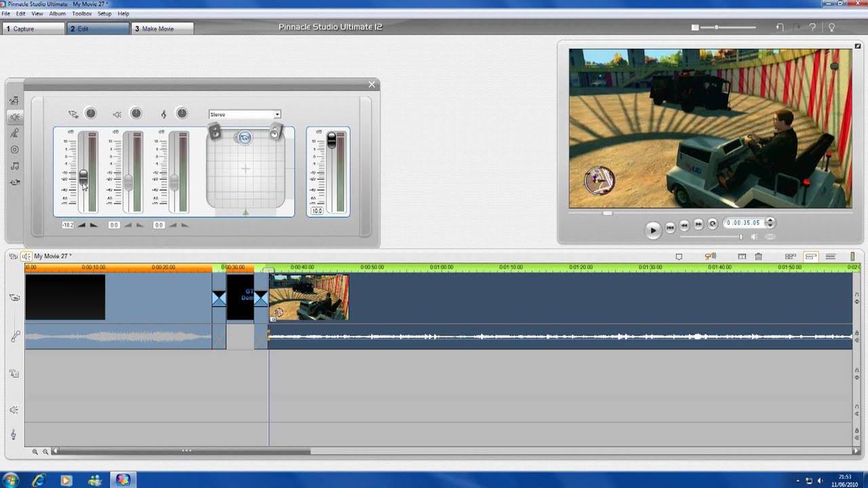Switch to storyboard view
The width and height of the screenshot is (868, 488).
point(790,256)
